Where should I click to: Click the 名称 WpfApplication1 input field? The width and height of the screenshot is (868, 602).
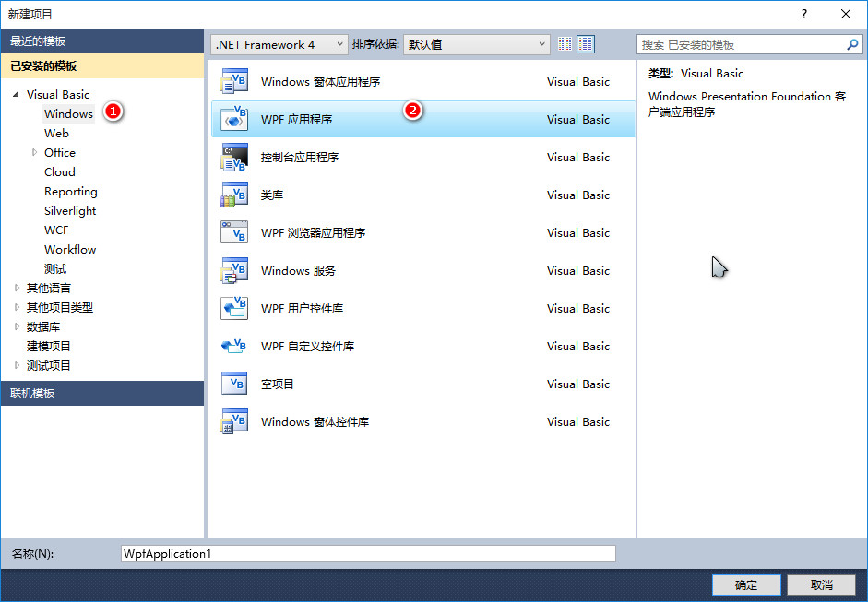[368, 553]
